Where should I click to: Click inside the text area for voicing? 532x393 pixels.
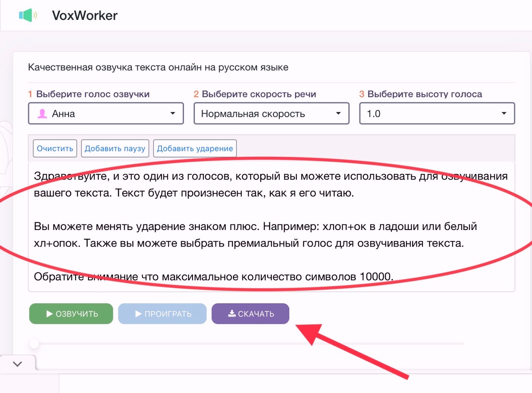click(x=271, y=227)
